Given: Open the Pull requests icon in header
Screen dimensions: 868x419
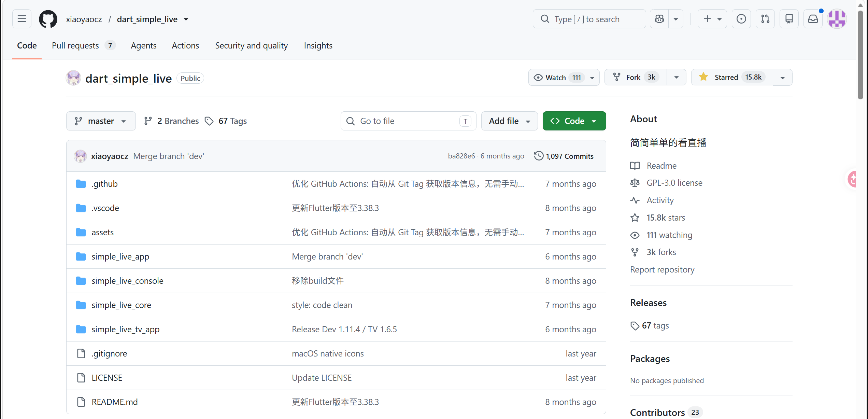Looking at the screenshot, I should coord(765,19).
